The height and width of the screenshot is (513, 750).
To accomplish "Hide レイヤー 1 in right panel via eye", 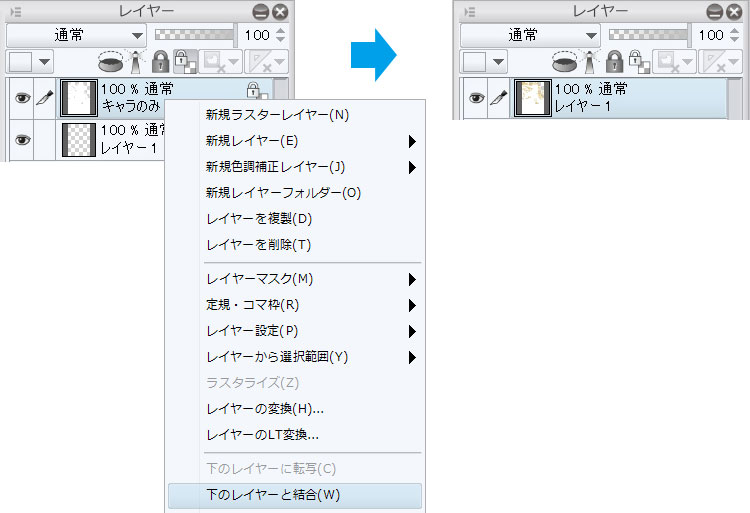I will pos(476,98).
